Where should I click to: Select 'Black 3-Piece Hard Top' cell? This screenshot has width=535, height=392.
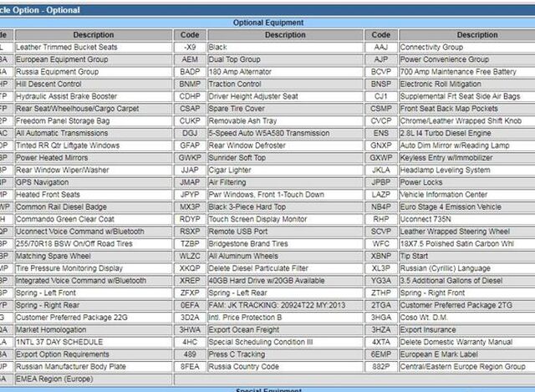coord(285,206)
